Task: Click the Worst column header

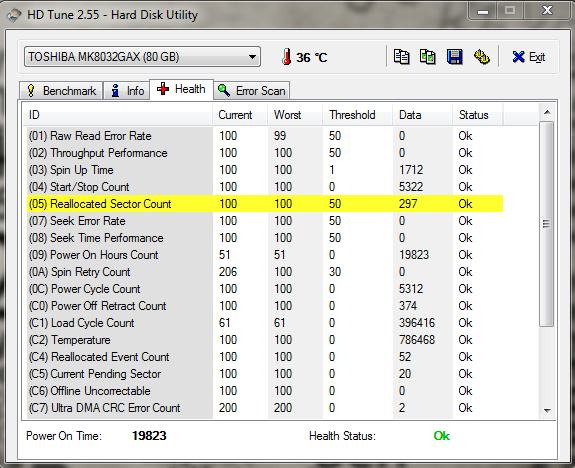Action: (295, 115)
